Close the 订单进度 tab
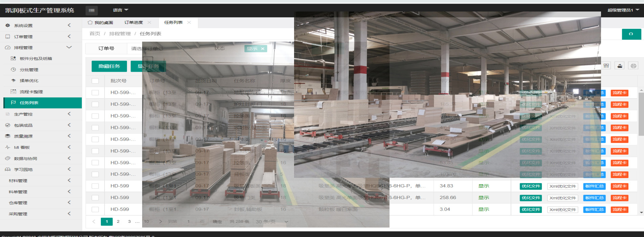 (x=149, y=22)
